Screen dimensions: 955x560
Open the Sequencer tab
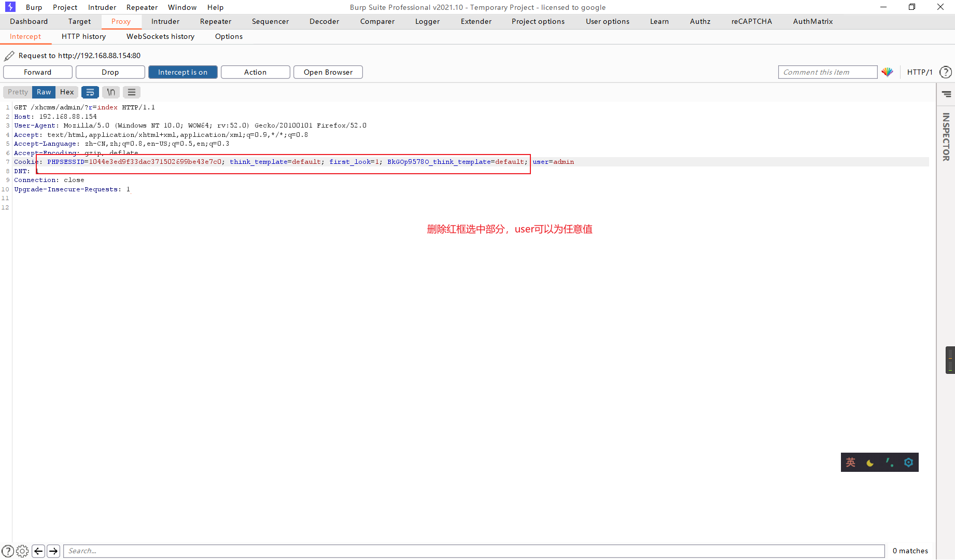271,21
